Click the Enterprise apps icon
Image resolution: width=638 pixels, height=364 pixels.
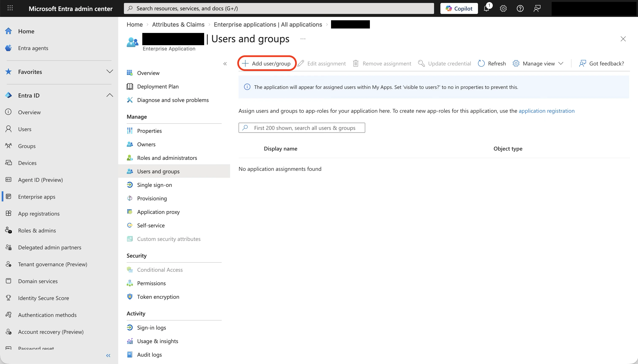[x=8, y=197]
